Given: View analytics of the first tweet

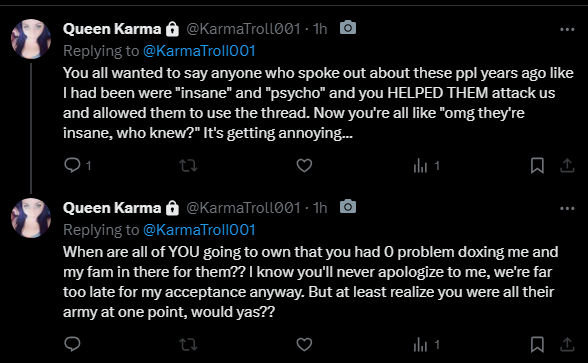Looking at the screenshot, I should pyautogui.click(x=421, y=165).
